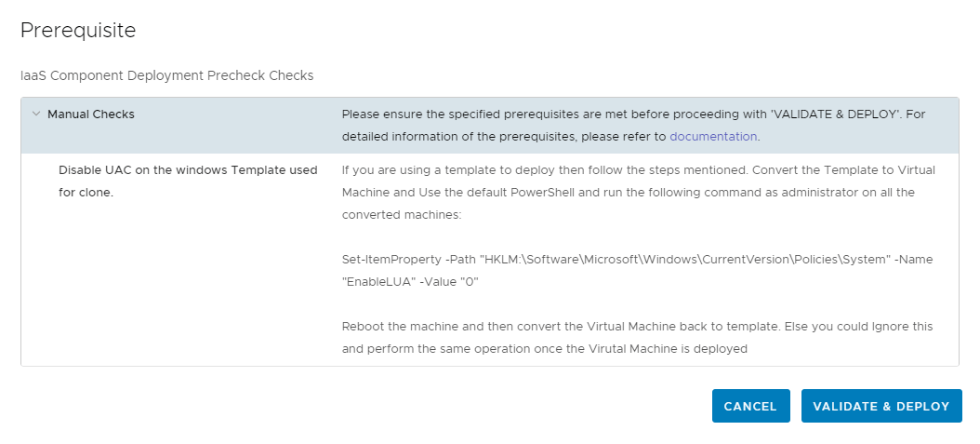Click the CANCEL button
Screen dimensions: 980x444
click(x=750, y=406)
